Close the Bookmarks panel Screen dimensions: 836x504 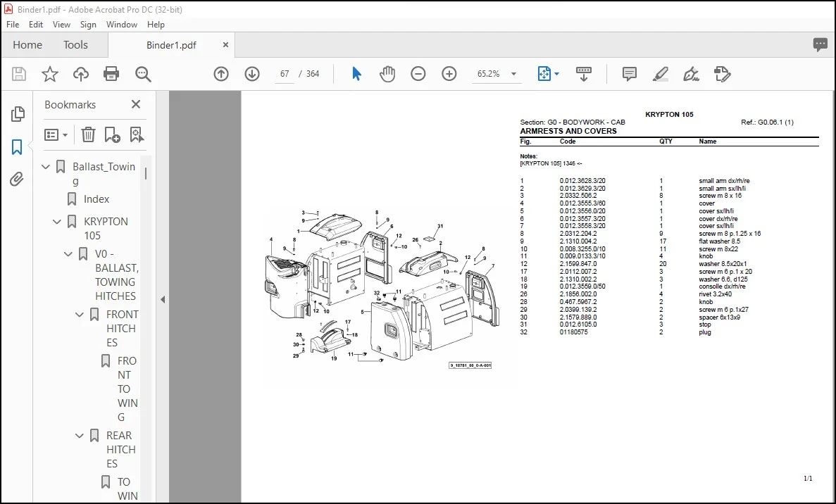click(x=136, y=104)
